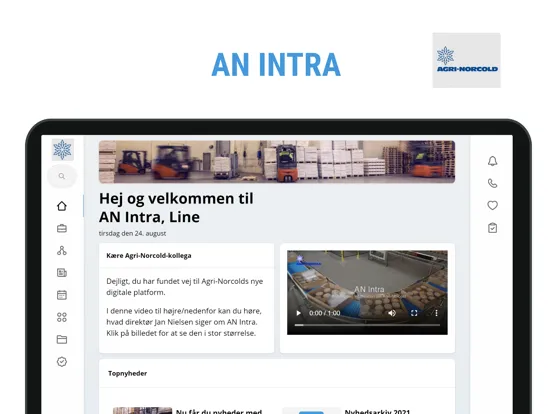Click the 'AN INTRA' title text
The image size is (552, 414).
pos(276,65)
